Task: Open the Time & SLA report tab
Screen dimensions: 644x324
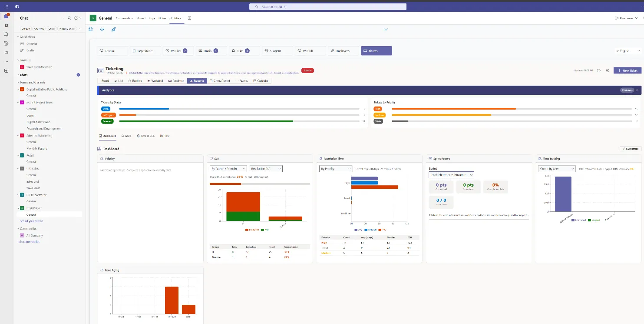Action: click(146, 136)
